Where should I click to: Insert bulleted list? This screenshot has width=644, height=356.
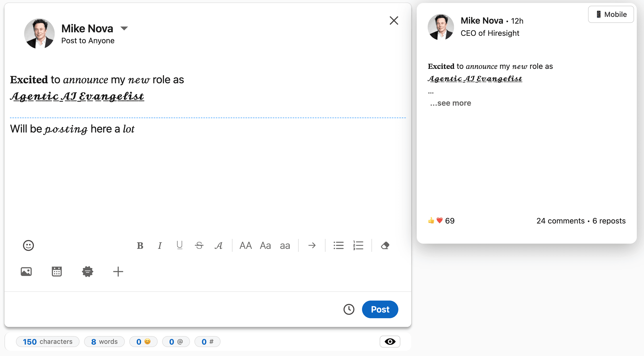coord(338,246)
